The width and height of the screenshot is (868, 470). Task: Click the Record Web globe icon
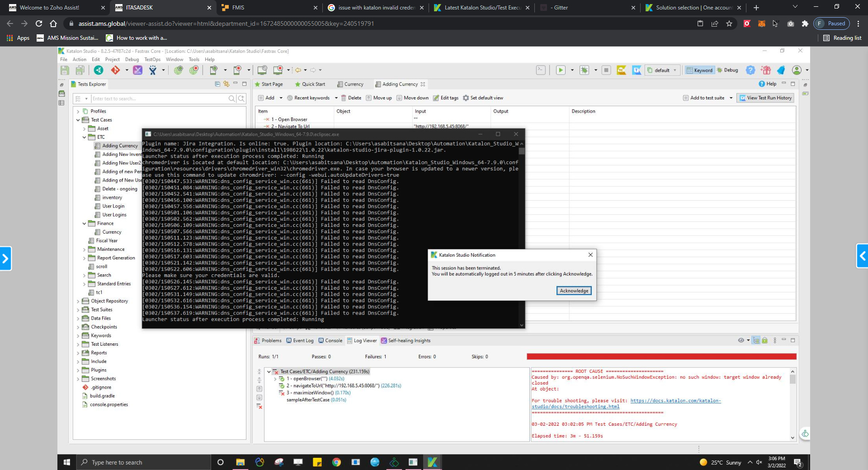tap(194, 70)
